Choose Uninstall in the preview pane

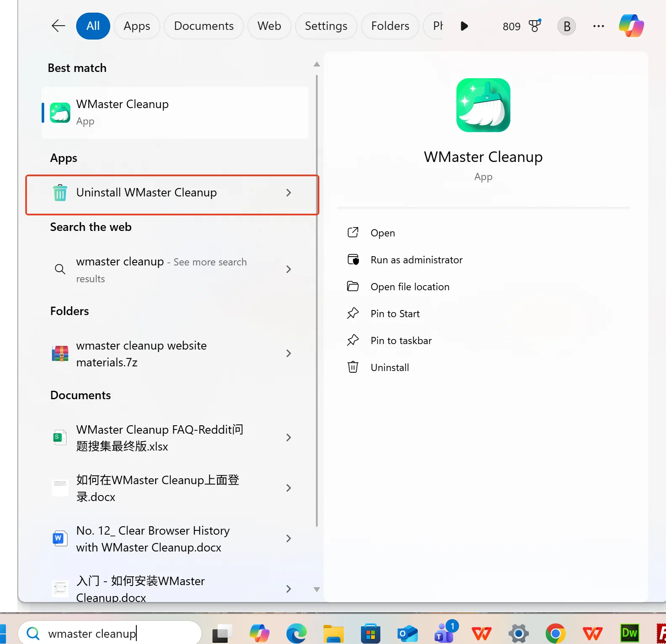(483, 367)
